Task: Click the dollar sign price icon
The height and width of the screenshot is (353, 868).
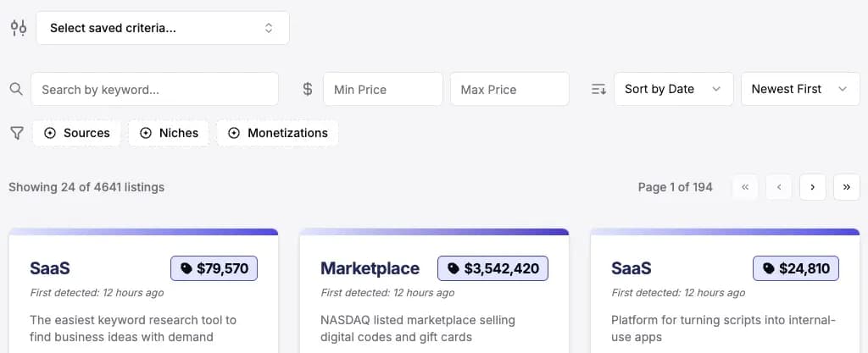Action: [x=308, y=89]
